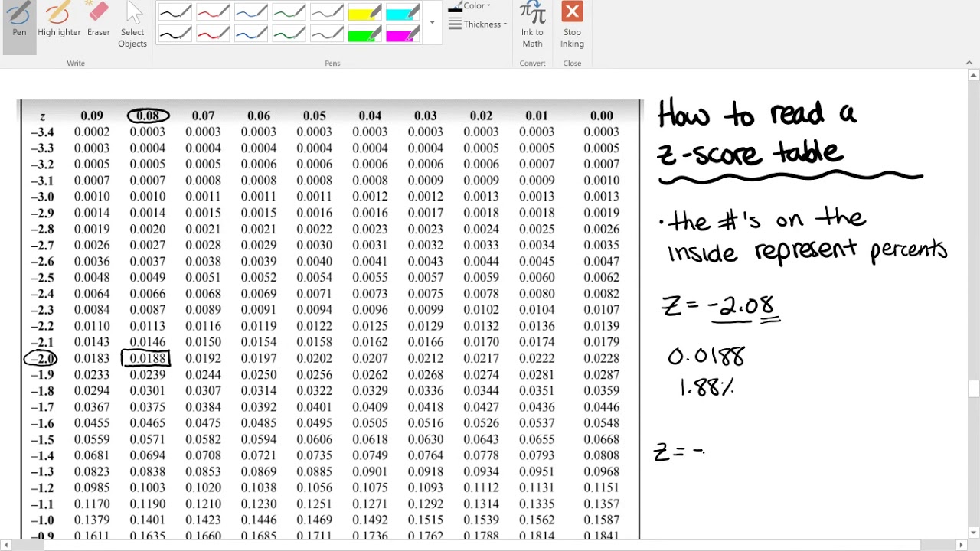Viewport: 980px width, 551px height.
Task: Open the pen Thickness dropdown
Action: pos(478,24)
